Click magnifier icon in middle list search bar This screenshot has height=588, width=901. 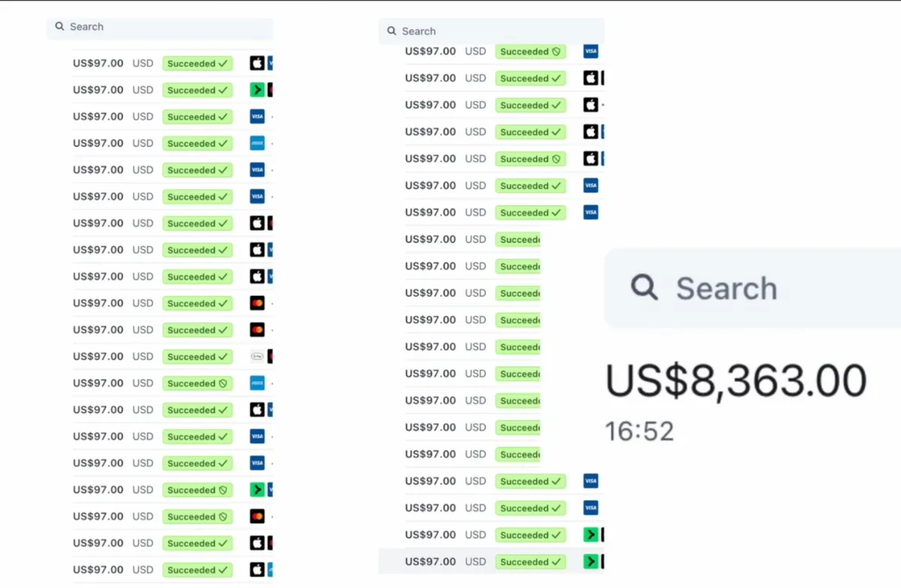pyautogui.click(x=392, y=32)
